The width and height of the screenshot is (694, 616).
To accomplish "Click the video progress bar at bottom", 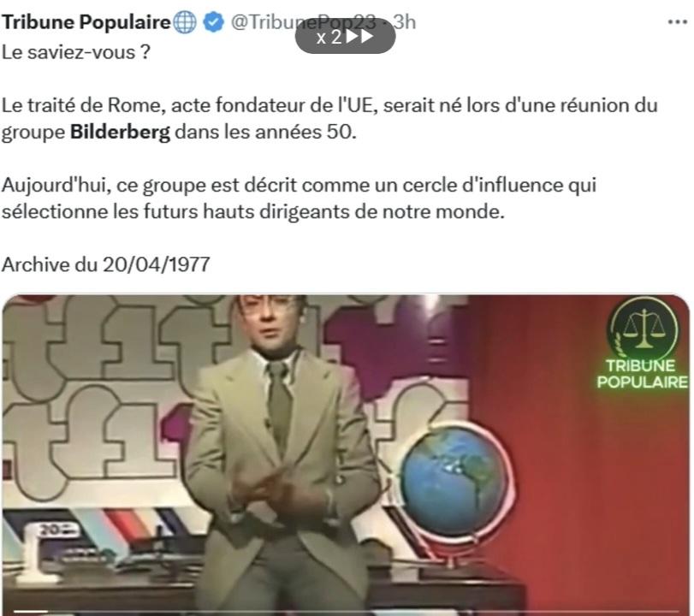I will coord(346,612).
